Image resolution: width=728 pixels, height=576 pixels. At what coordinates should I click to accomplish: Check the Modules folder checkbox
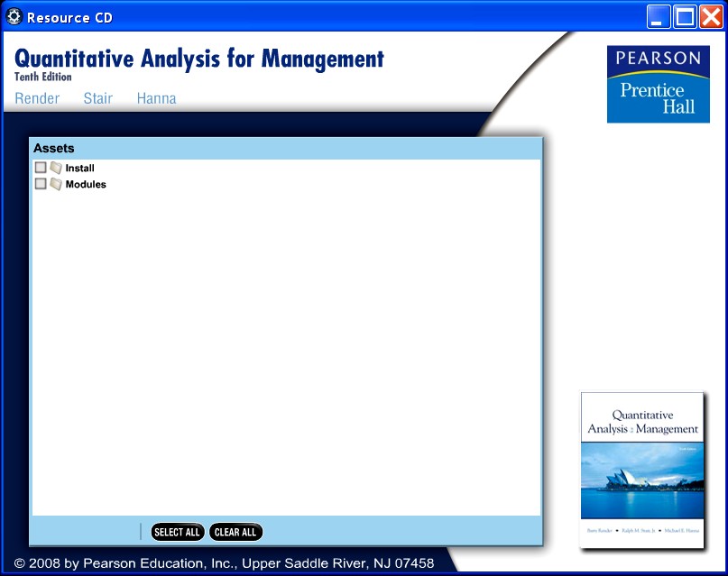41,184
